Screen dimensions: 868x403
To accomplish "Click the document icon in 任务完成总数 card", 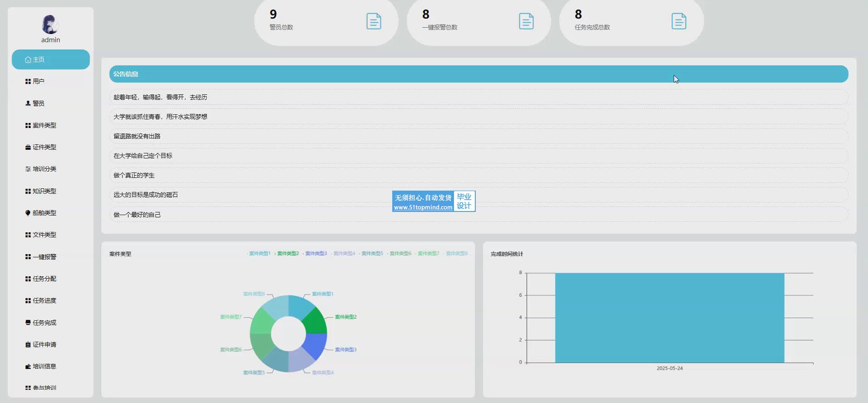I will [x=679, y=21].
